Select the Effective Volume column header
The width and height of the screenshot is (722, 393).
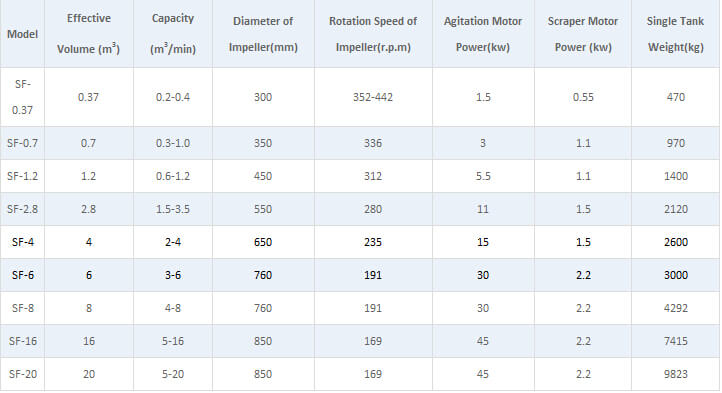(88, 34)
